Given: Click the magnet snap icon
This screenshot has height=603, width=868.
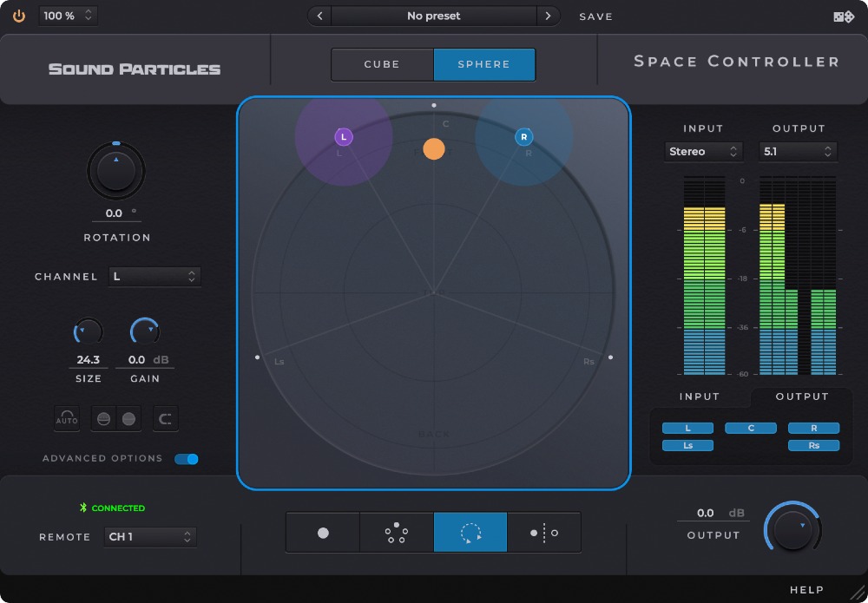Looking at the screenshot, I should [165, 418].
